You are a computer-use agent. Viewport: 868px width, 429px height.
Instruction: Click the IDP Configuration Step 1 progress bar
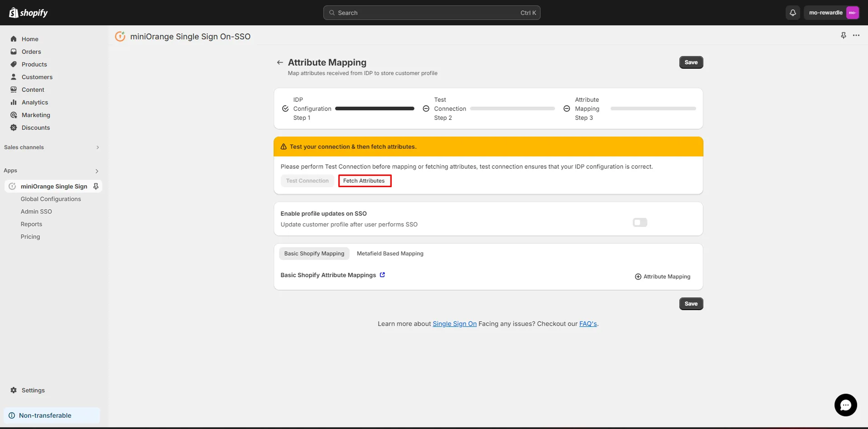374,108
